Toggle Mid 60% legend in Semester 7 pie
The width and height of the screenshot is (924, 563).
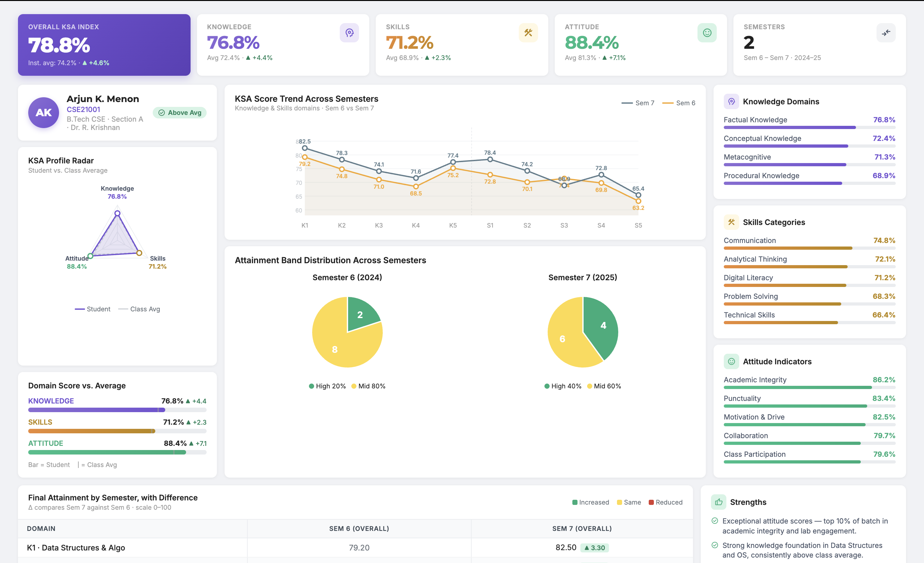[x=604, y=386]
